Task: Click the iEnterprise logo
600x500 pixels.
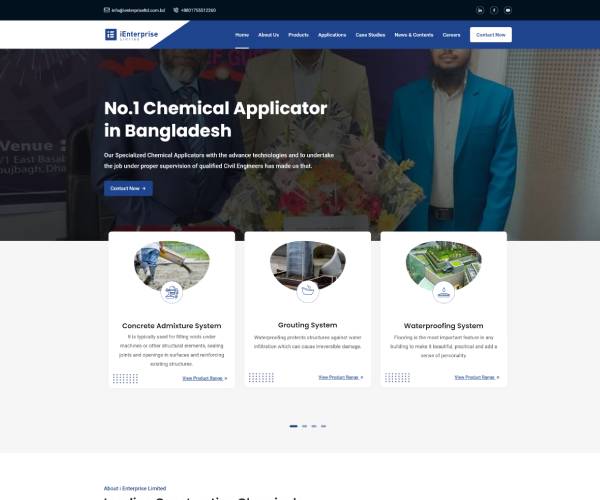Action: coord(131,34)
